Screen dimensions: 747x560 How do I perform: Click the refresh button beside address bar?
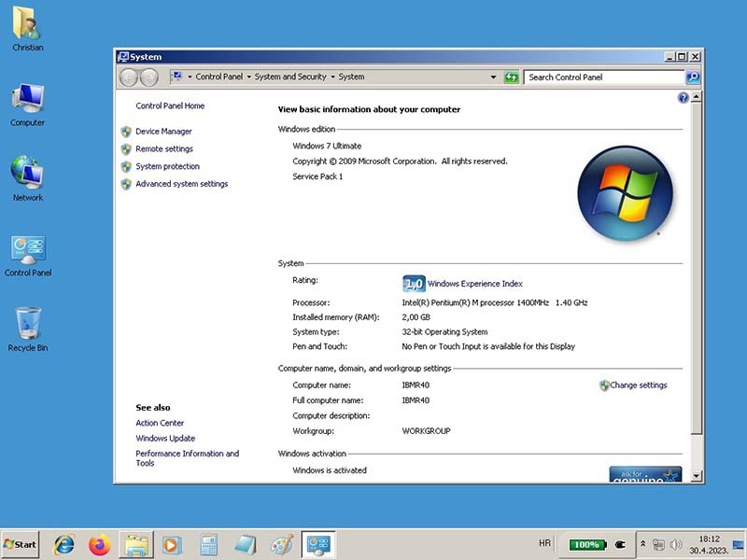(511, 77)
